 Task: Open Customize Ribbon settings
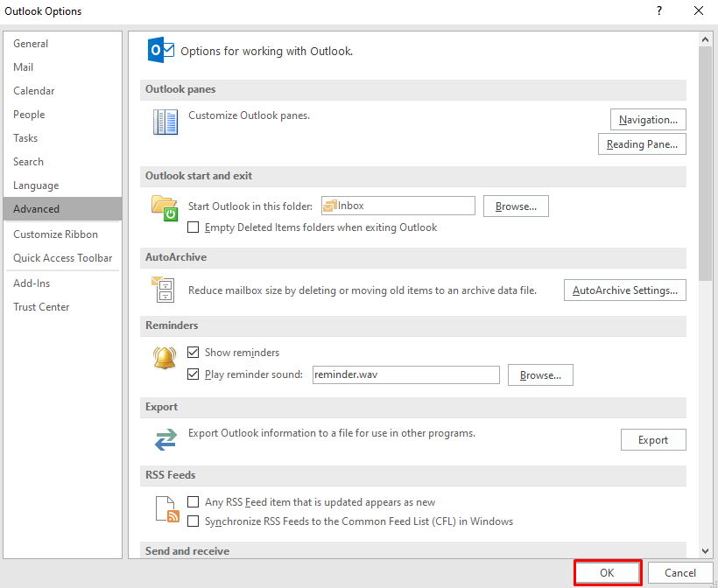(x=63, y=234)
